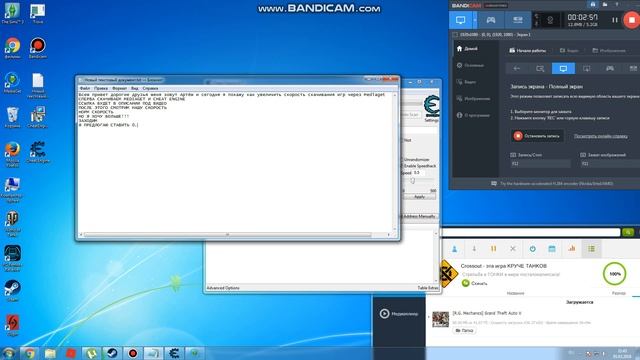
Task: Select the highlighted fullscreen mode icon
Action: [563, 68]
